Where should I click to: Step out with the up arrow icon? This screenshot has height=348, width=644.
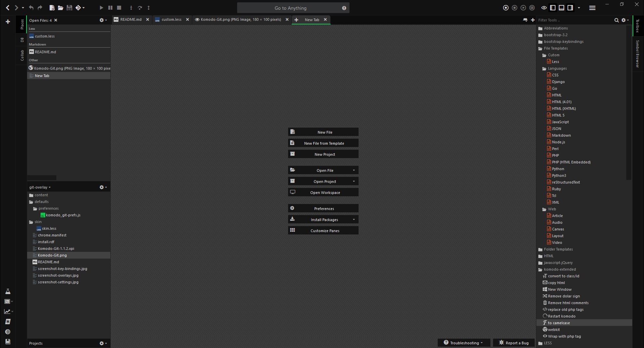point(149,7)
